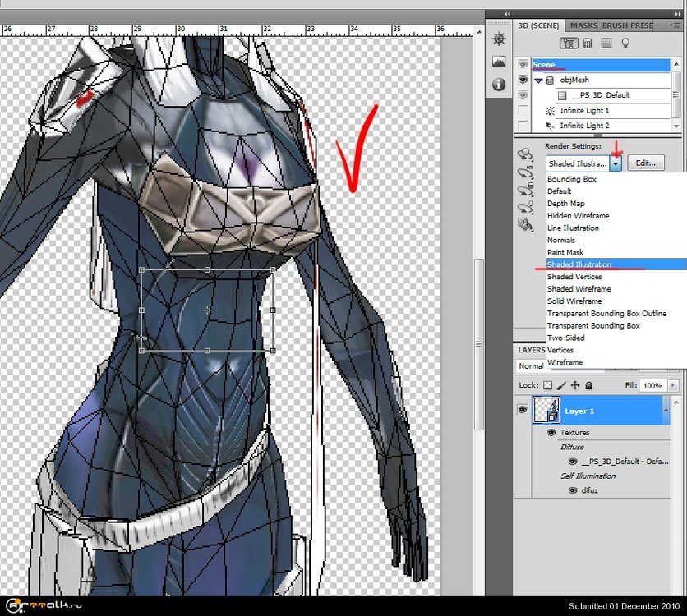Click the Edit... render settings button
Image resolution: width=687 pixels, height=616 pixels.
(x=645, y=163)
